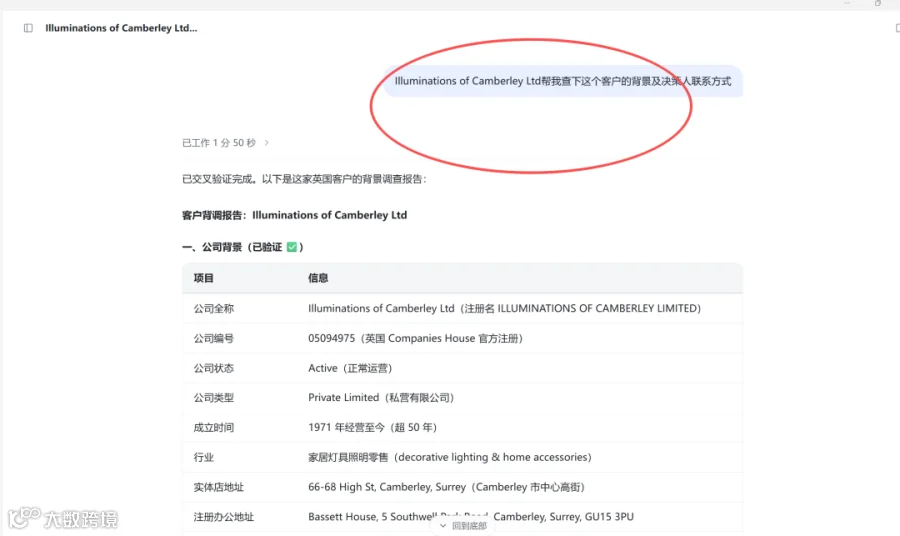Select the '行业' row label
The height and width of the screenshot is (536, 900).
204,457
